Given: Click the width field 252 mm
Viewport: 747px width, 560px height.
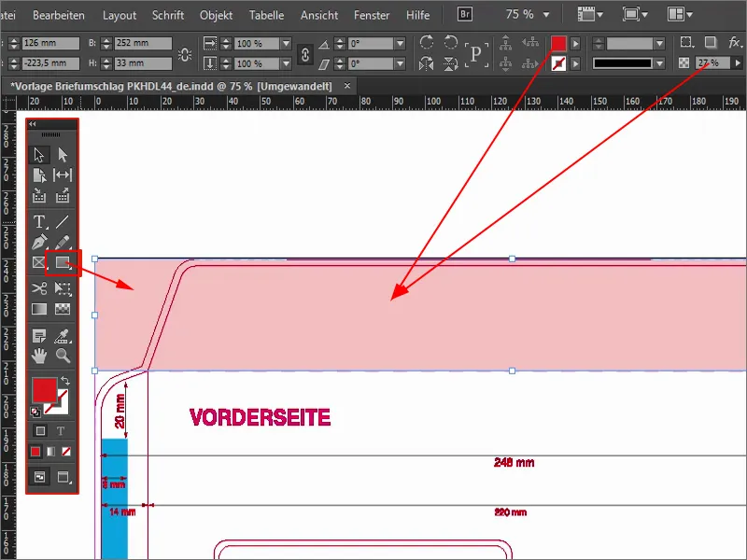Looking at the screenshot, I should coord(143,43).
